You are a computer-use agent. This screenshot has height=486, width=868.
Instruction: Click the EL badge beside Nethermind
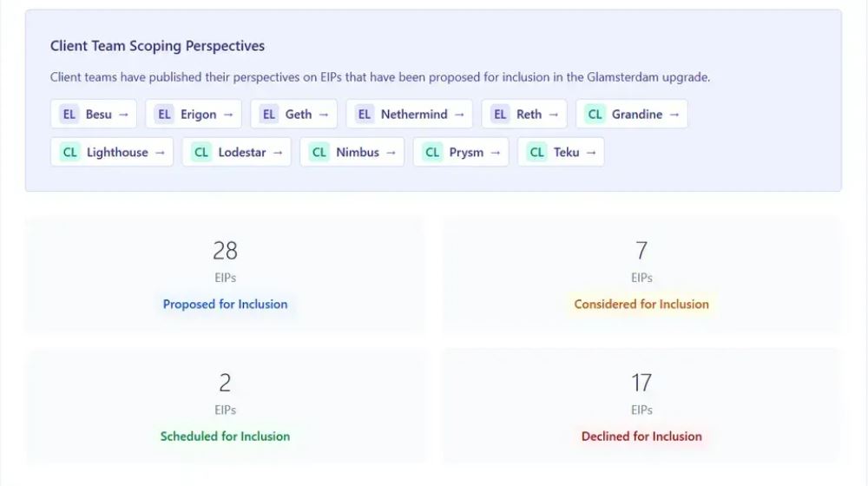pos(365,115)
